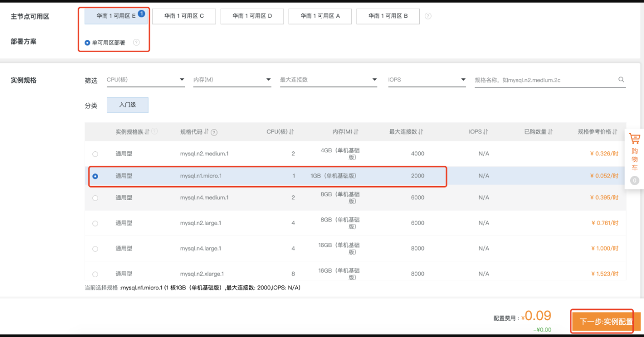644x337 pixels.
Task: Click the 购物车 side button
Action: coord(634,159)
